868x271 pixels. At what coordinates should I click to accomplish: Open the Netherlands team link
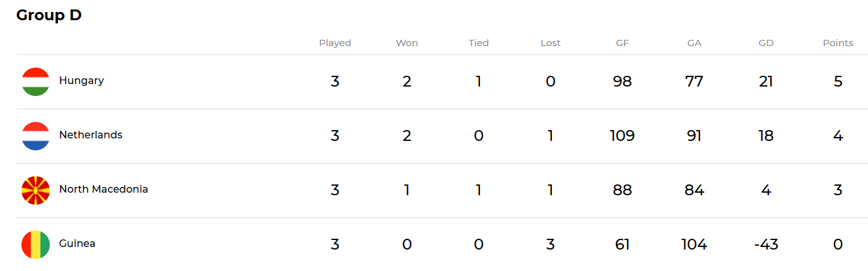click(91, 135)
